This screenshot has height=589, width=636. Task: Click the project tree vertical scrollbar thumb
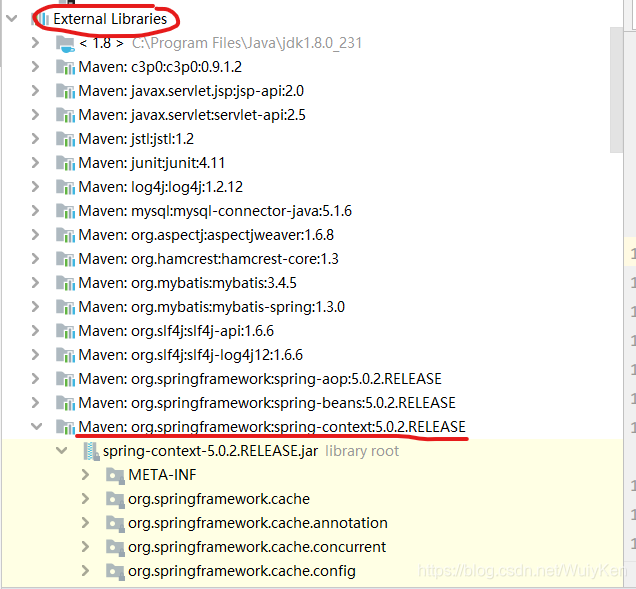coord(616,90)
